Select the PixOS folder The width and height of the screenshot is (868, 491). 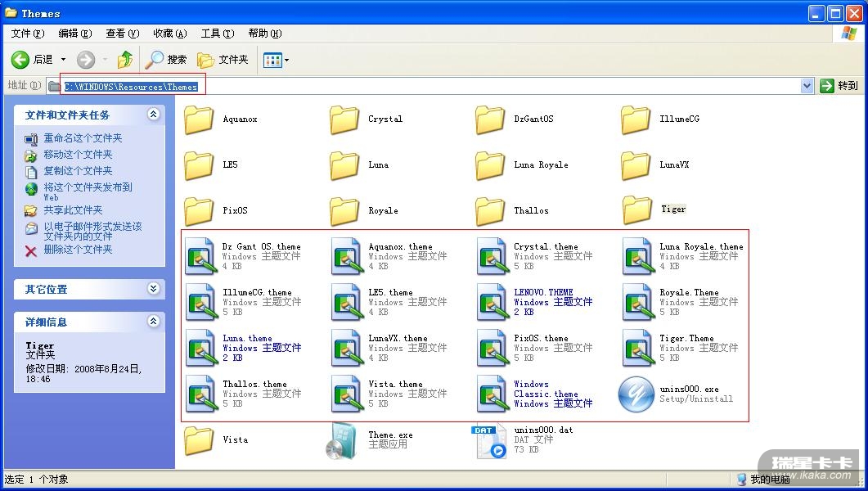(216, 211)
